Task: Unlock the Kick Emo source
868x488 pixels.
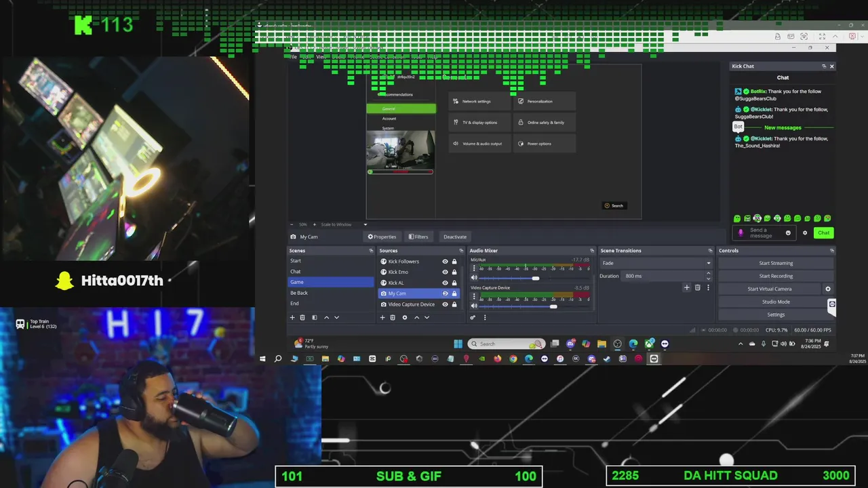Action: tap(454, 272)
